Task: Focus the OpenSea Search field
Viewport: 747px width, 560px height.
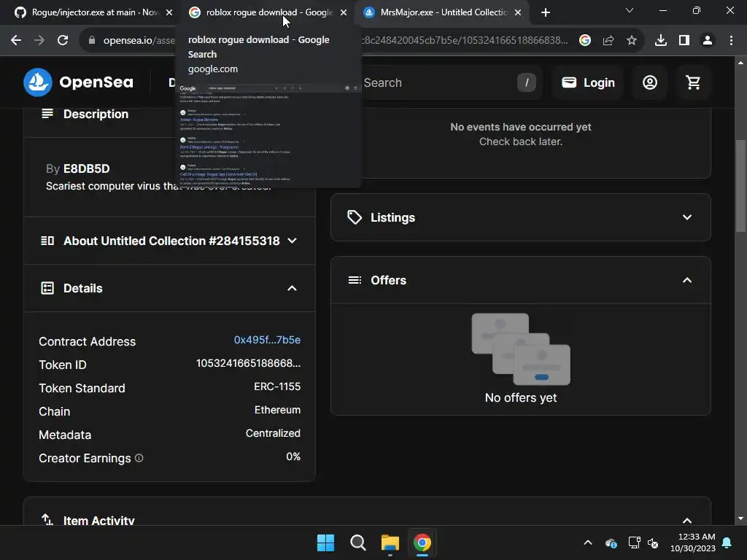Action: tap(448, 82)
